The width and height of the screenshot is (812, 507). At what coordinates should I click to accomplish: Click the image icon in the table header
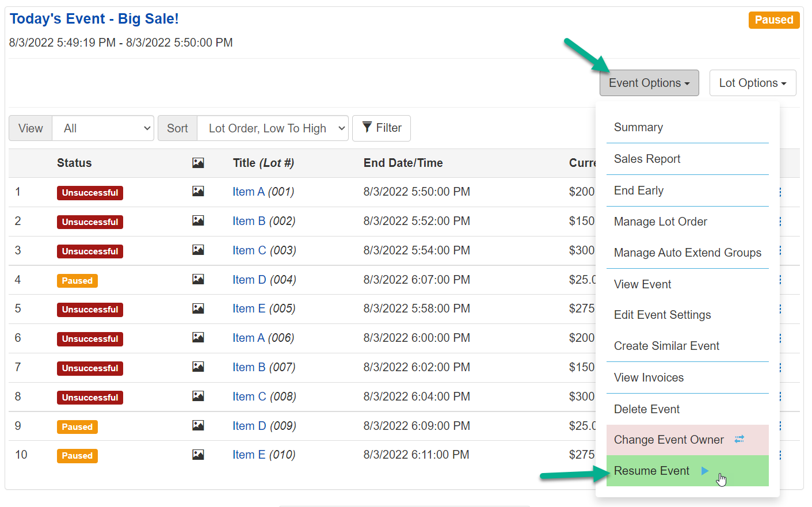click(x=198, y=163)
